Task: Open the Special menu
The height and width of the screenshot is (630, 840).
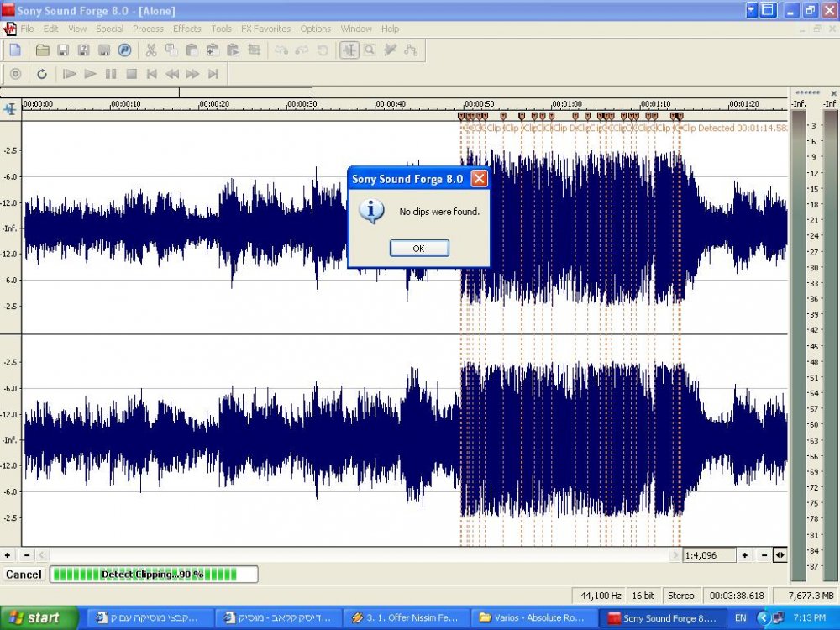Action: [x=110, y=29]
